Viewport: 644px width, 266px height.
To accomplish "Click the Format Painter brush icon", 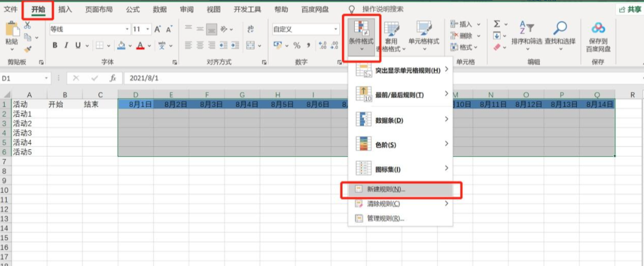I will 28,49.
